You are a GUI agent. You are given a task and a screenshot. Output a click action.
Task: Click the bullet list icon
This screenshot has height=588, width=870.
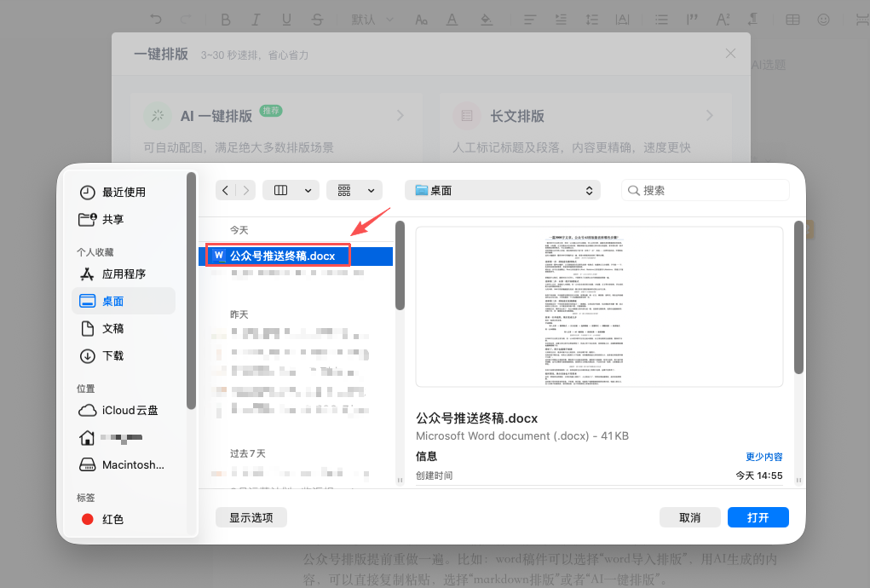(x=661, y=20)
